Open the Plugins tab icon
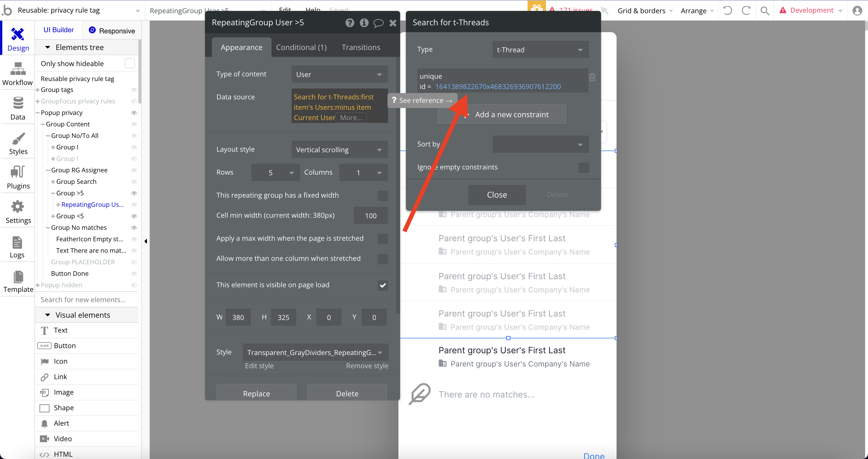This screenshot has height=459, width=868. pos(18,172)
